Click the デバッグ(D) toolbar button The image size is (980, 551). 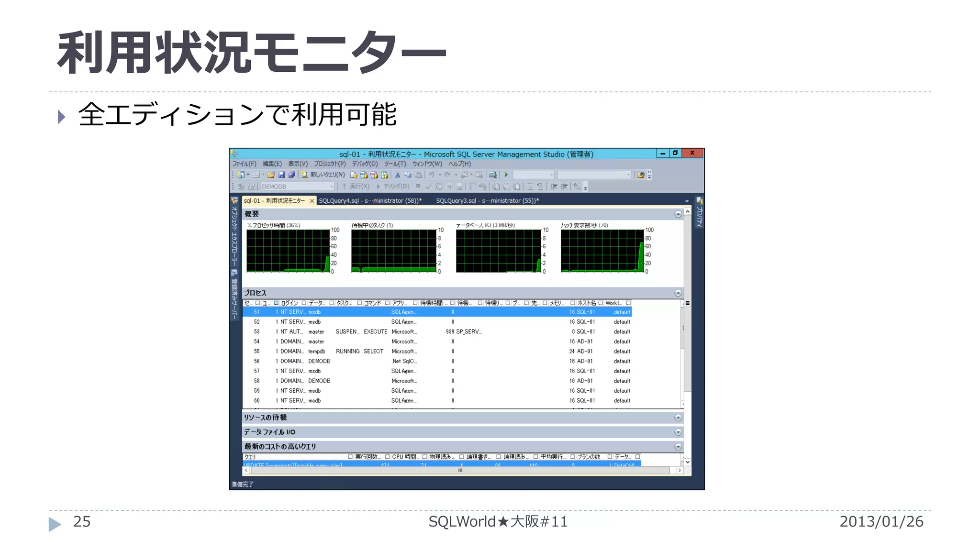point(393,187)
